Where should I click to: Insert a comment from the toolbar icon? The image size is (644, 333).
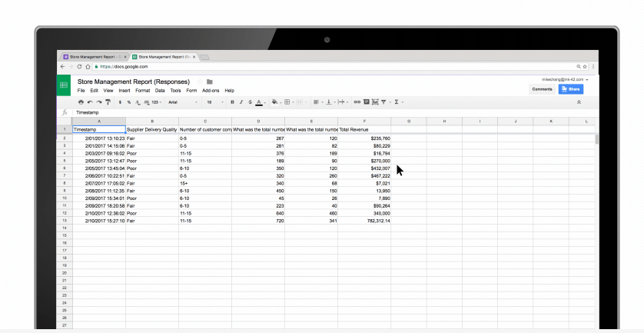point(367,102)
